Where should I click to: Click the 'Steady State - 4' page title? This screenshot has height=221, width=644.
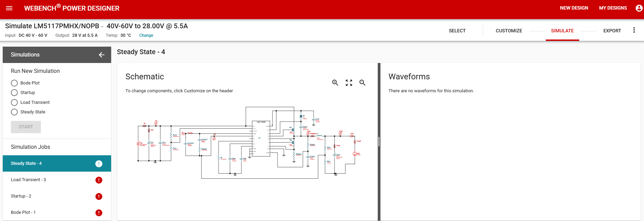[x=141, y=52]
